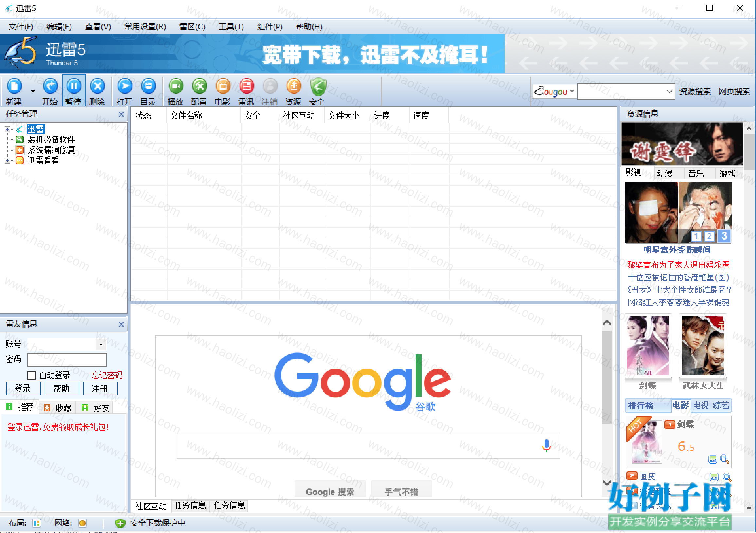Toggle the 布局 layout icon
756x533 pixels.
pos(37,524)
